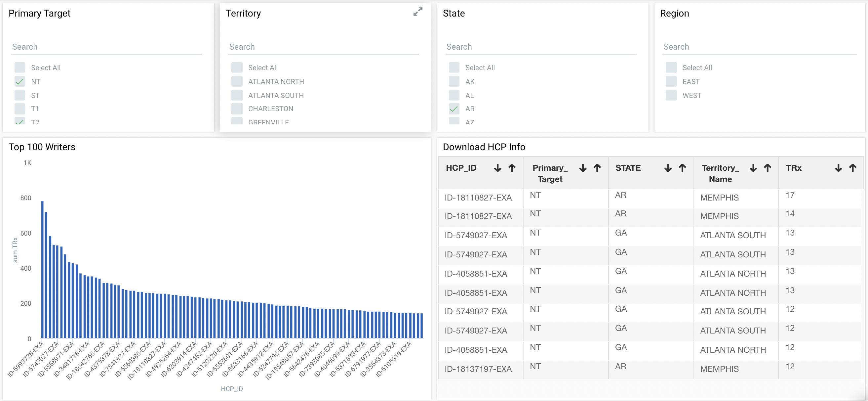Sort STATE column ascending
The image size is (868, 401).
pyautogui.click(x=682, y=168)
